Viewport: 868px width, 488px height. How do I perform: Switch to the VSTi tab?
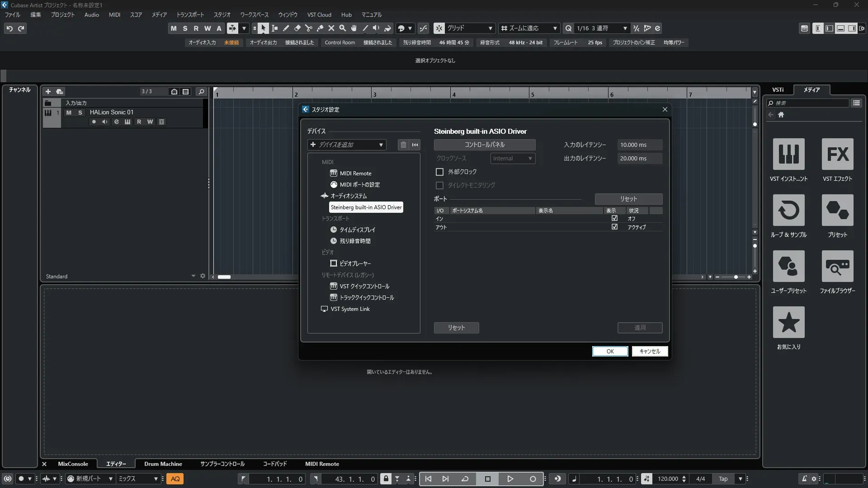(778, 90)
